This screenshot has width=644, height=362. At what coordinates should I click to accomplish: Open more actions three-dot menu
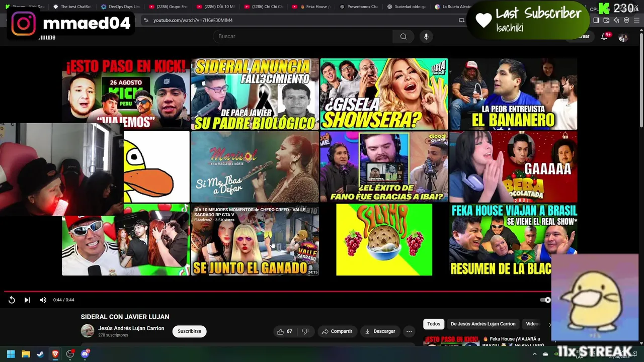(x=409, y=331)
